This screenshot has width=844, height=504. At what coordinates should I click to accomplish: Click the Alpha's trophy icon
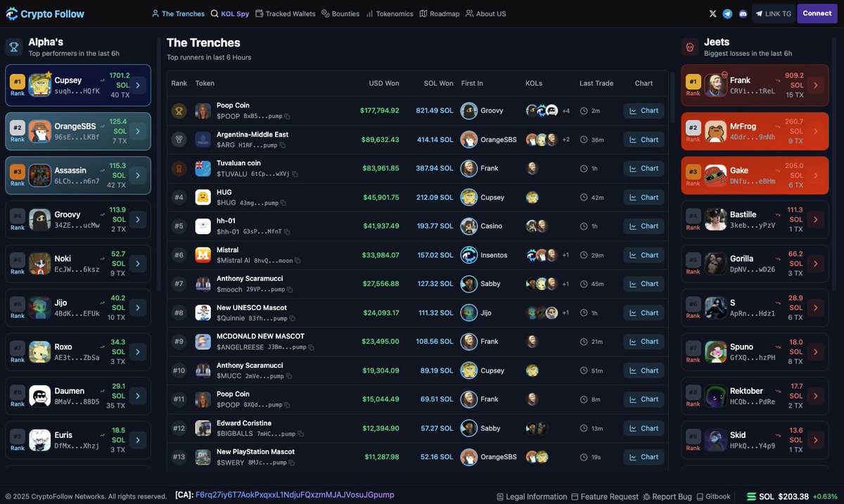[14, 47]
